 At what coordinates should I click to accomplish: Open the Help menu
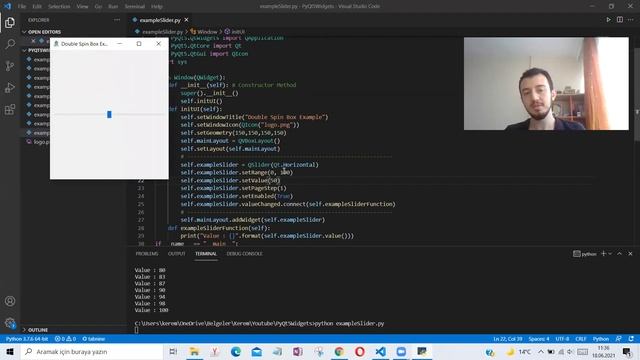[x=157, y=7]
